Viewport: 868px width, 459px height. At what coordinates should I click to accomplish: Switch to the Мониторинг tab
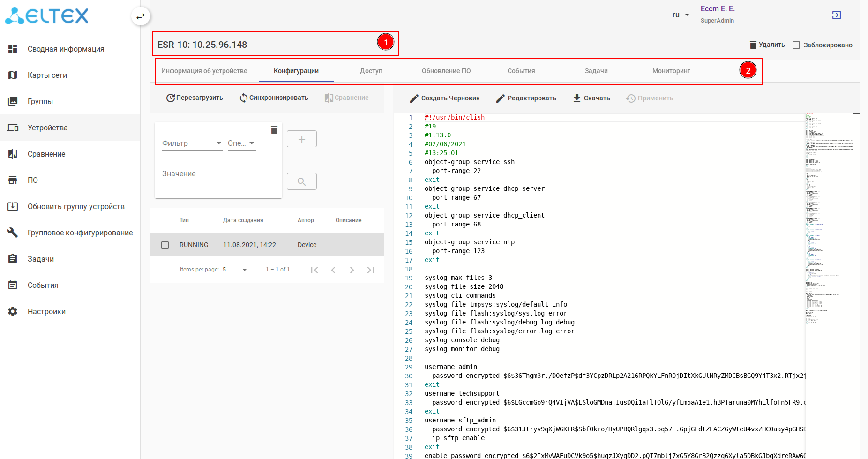click(671, 71)
